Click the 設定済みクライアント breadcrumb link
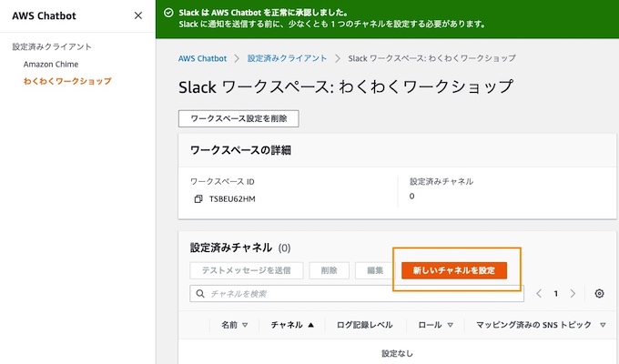 [x=287, y=58]
